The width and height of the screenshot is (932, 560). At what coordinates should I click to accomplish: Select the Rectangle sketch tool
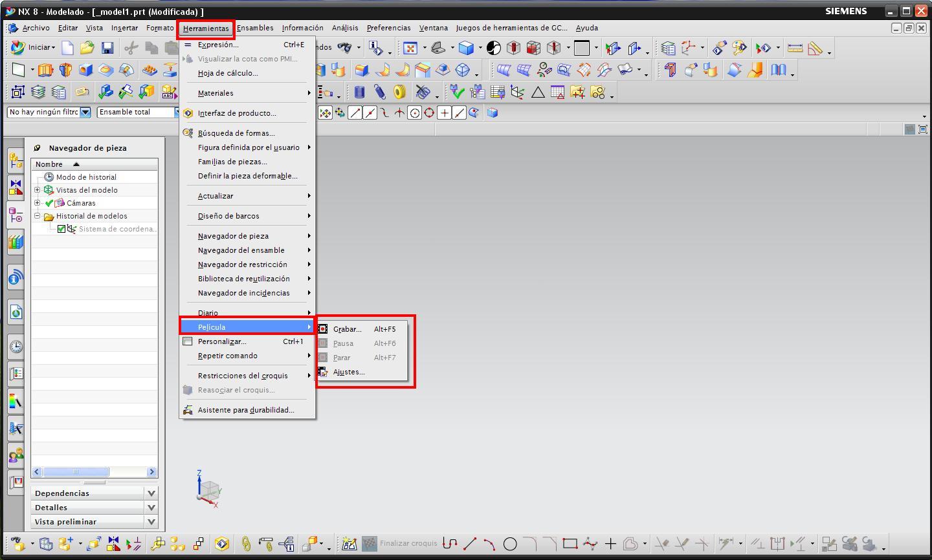[570, 544]
